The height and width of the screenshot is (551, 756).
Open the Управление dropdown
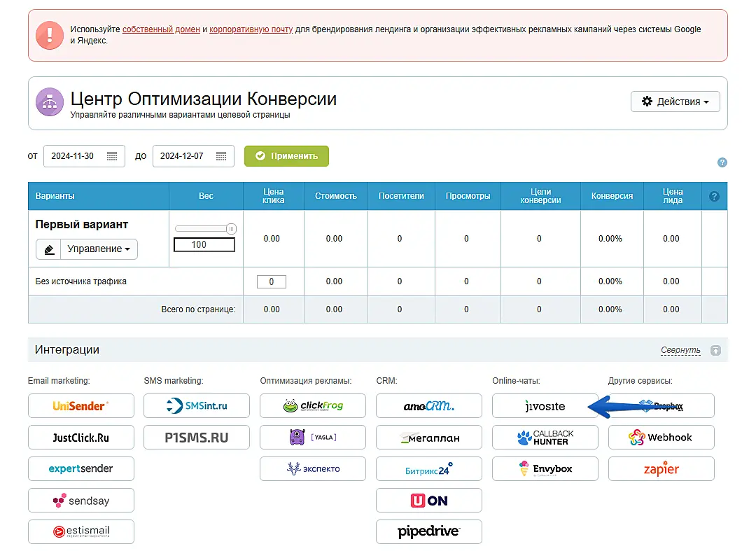(x=99, y=249)
